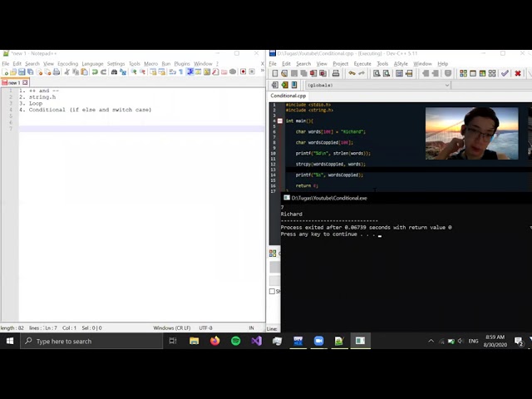Click Open file icon in Notepad++ toolbar
Screen dimensions: 532x399
point(13,72)
